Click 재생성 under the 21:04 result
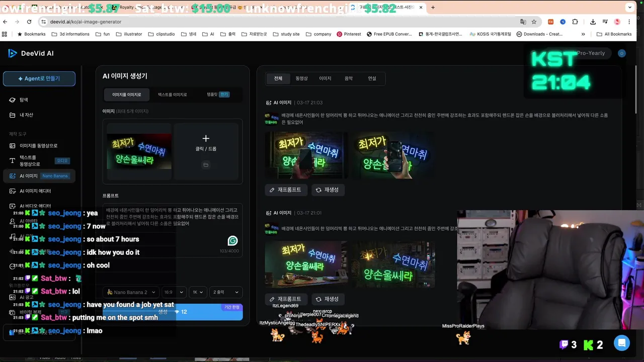 [328, 190]
